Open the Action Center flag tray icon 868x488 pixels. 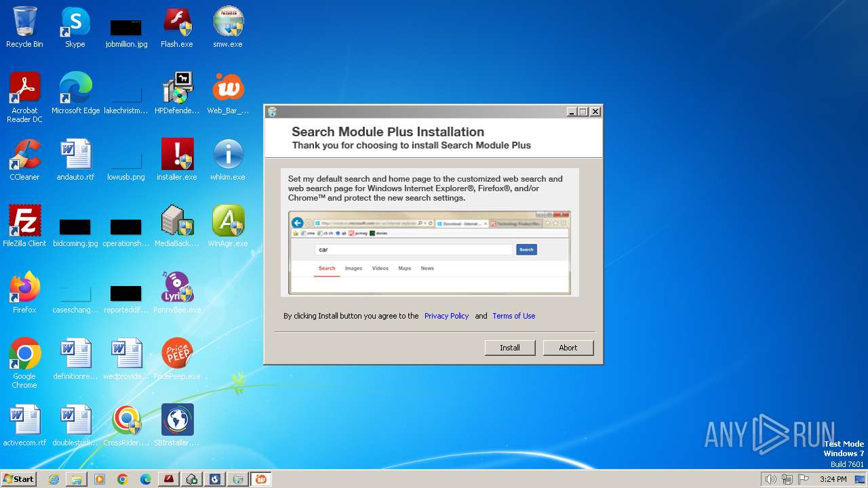click(804, 479)
